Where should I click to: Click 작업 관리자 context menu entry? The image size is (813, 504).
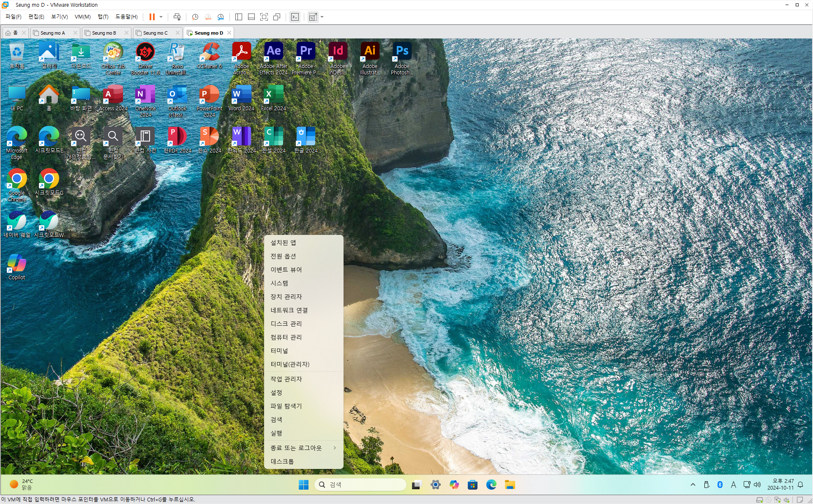[286, 379]
